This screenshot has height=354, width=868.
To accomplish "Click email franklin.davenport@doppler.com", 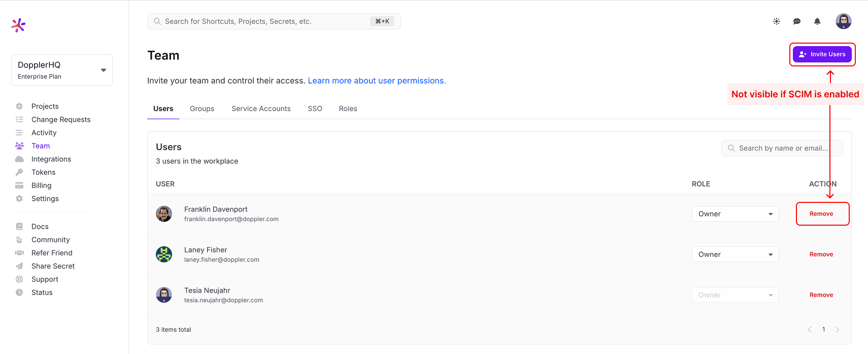I will tap(231, 219).
